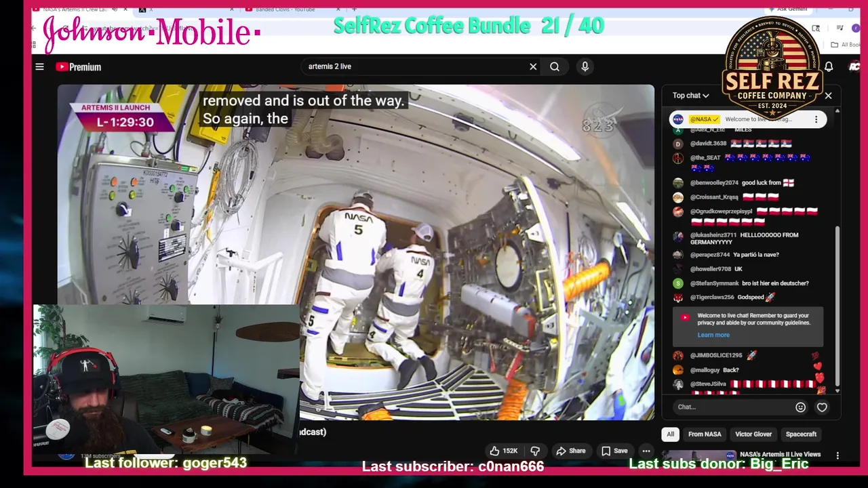Select the 'From NASA' filter chip
868x488 pixels.
[705, 434]
